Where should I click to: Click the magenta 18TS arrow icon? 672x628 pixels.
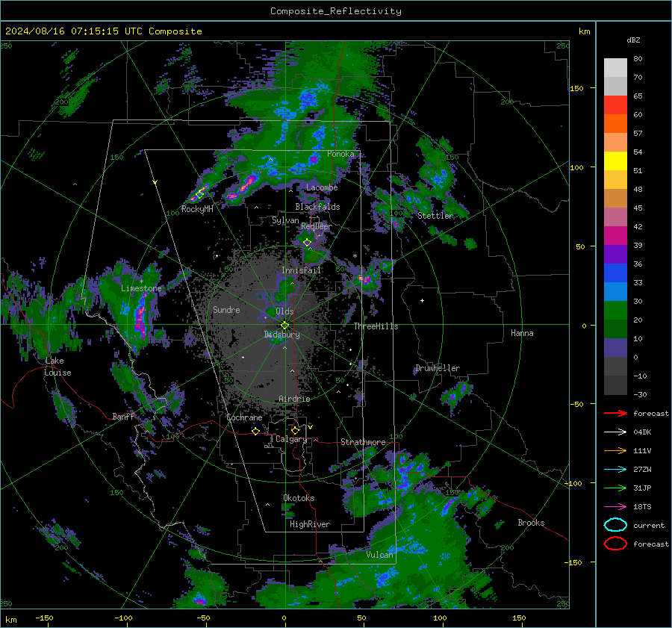pyautogui.click(x=615, y=507)
